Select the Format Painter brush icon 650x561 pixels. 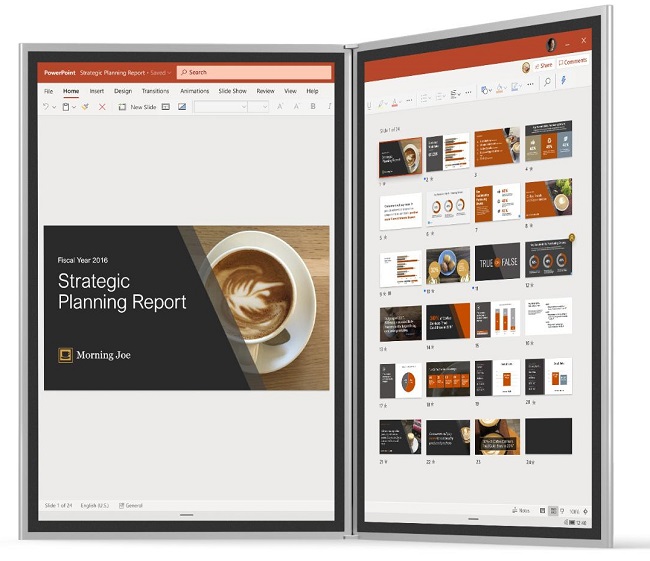pyautogui.click(x=85, y=107)
